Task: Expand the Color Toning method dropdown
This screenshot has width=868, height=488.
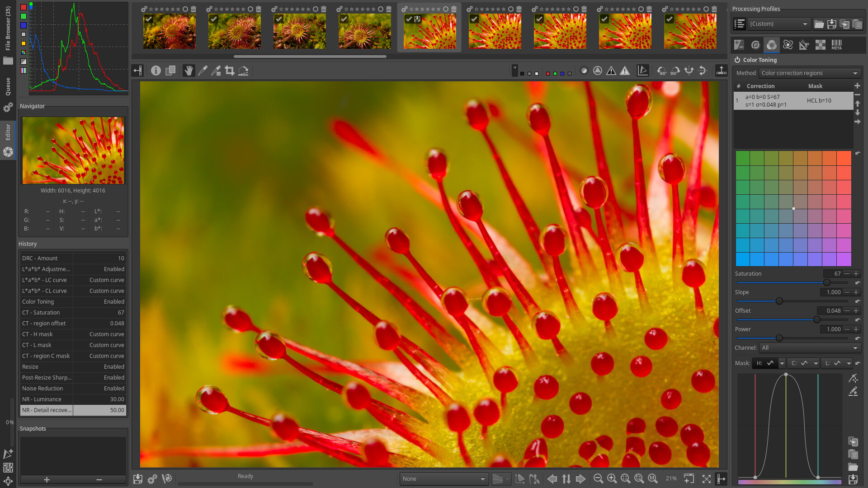Action: [808, 73]
